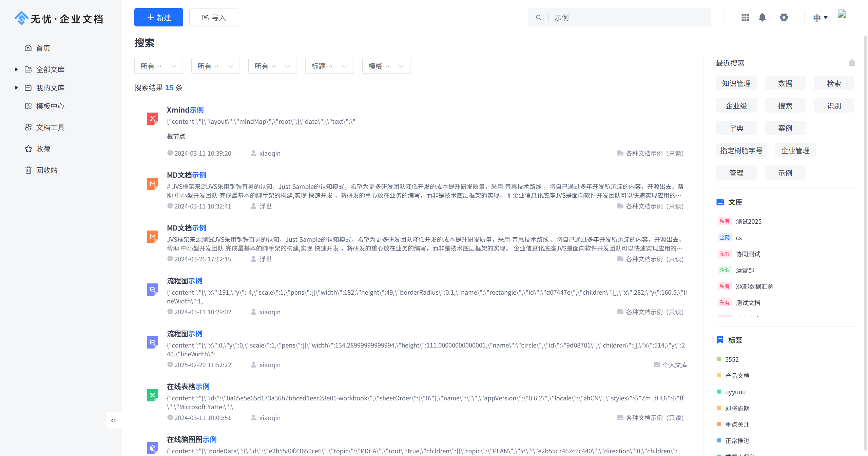Open settings gear icon in header
The width and height of the screenshot is (868, 456).
click(x=784, y=17)
